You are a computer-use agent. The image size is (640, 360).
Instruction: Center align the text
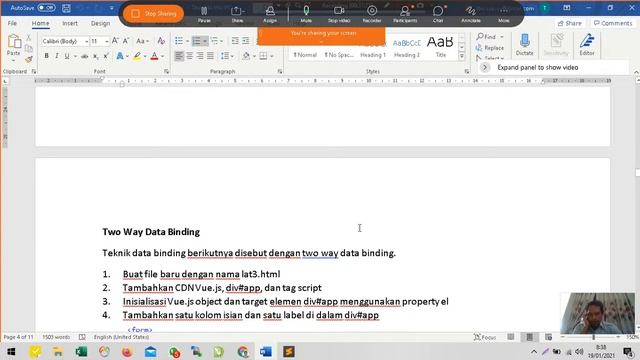(x=190, y=56)
